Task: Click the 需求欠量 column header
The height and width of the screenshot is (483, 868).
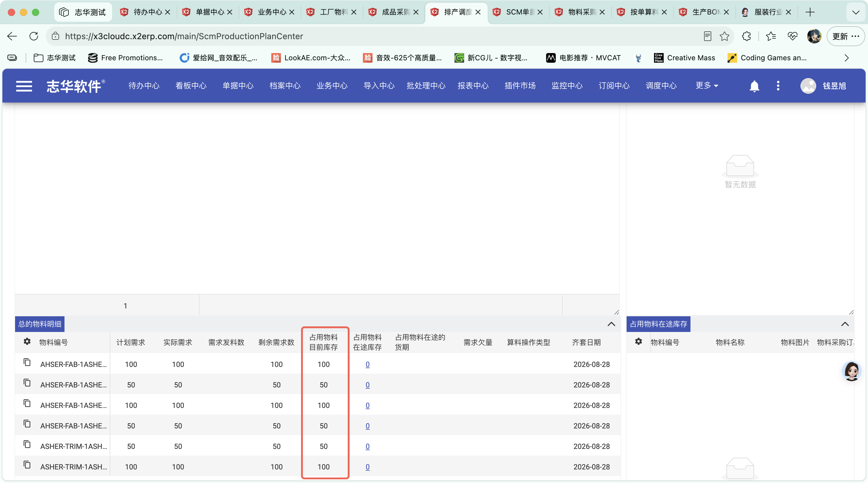Action: click(x=478, y=343)
